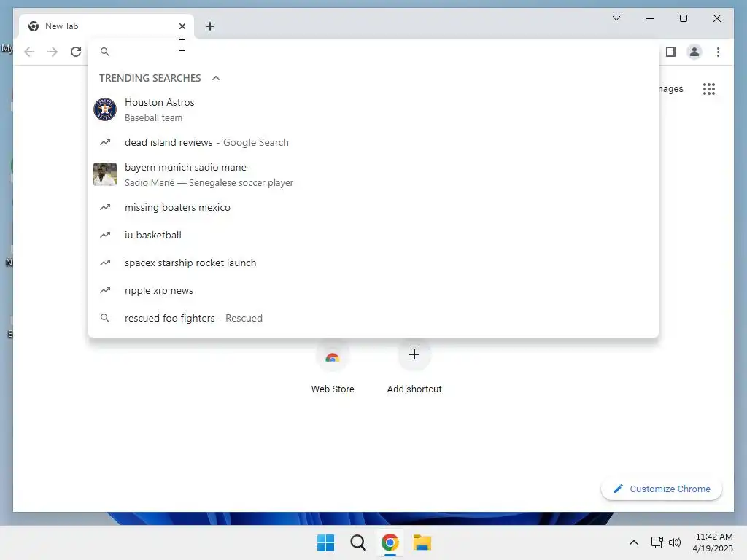Screen dimensions: 747x560
Task: Click trending icon beside ripple xrp news
Action: coord(105,290)
